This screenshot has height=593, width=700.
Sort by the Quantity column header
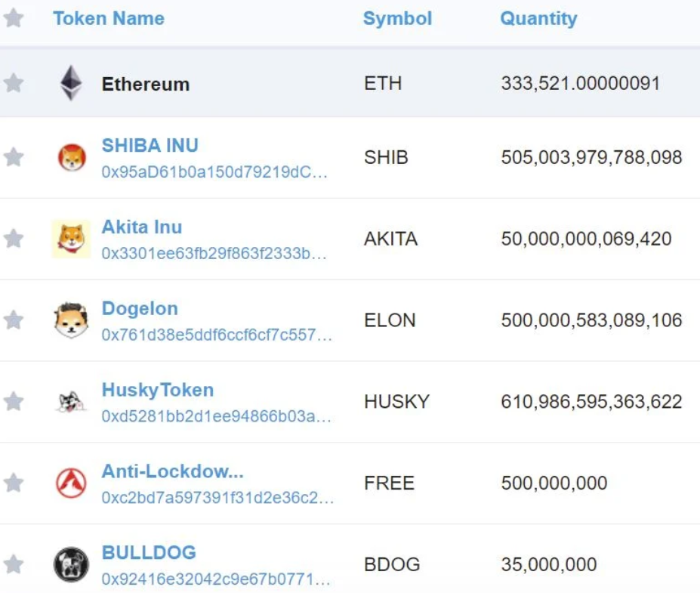pyautogui.click(x=538, y=19)
